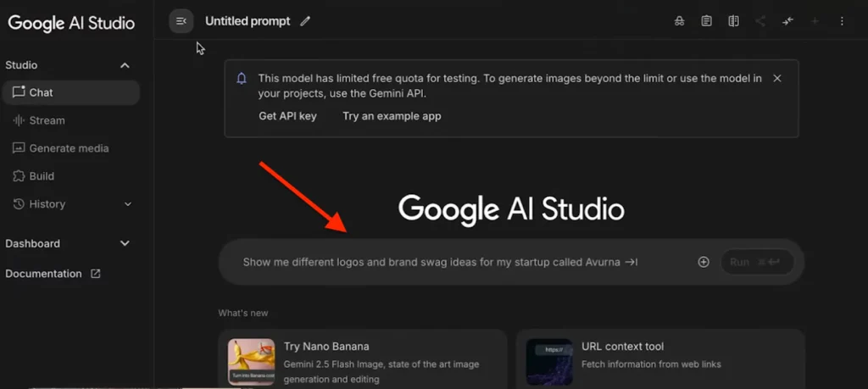The width and height of the screenshot is (868, 389).
Task: Click the circled plus insert icon in the prompt box
Action: click(x=704, y=262)
